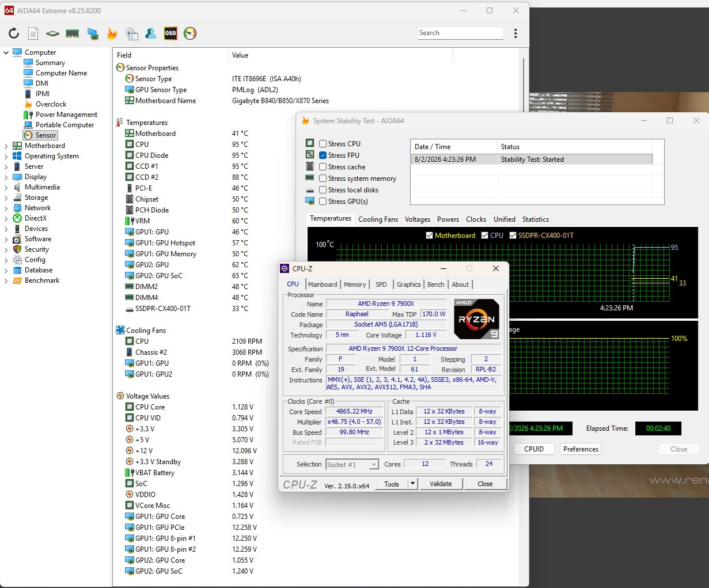Switch to the Statistics tab

click(536, 219)
